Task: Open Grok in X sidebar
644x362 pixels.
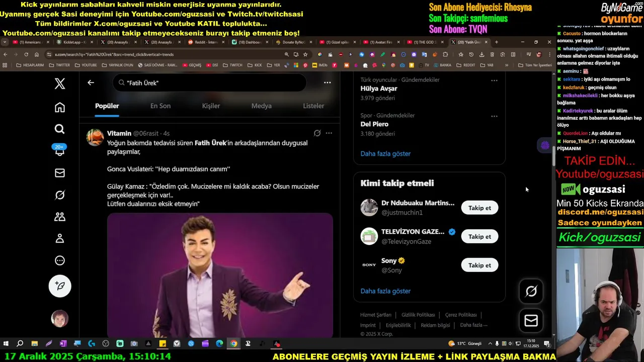Action: tap(60, 195)
